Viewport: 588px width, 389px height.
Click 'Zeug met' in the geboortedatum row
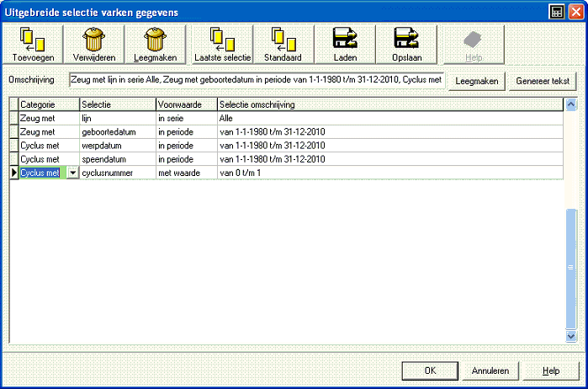pyautogui.click(x=49, y=132)
